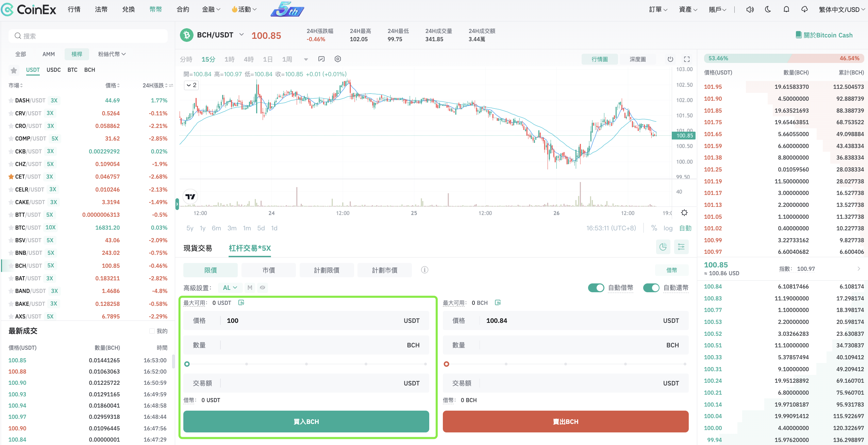Image resolution: width=868 pixels, height=445 pixels.
Task: Click the order type info icon
Action: (x=424, y=270)
